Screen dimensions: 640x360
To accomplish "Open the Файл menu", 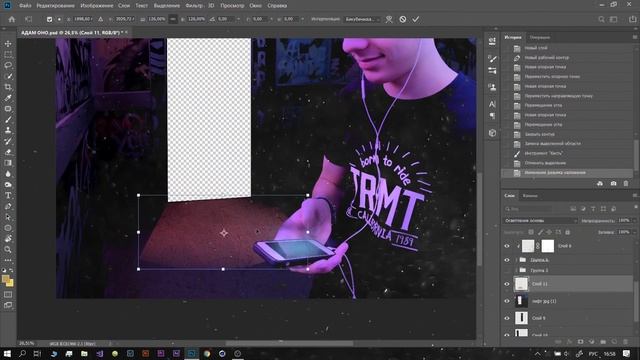I will click(x=25, y=6).
